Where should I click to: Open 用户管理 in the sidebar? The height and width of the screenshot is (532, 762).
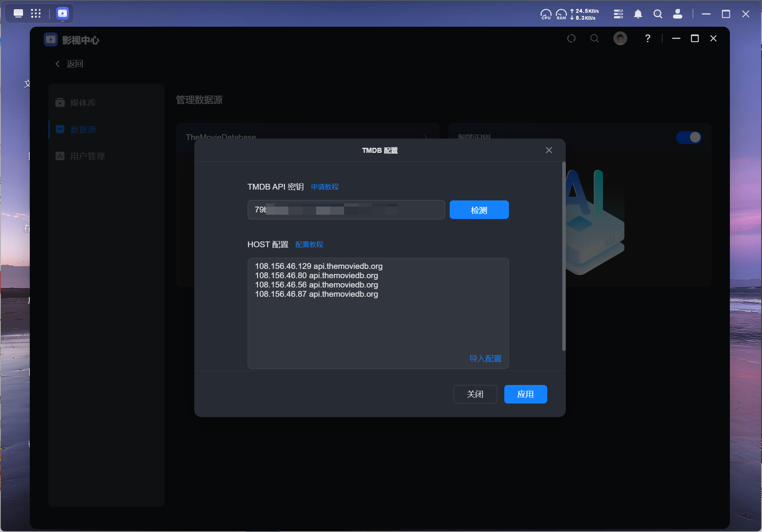tap(87, 156)
